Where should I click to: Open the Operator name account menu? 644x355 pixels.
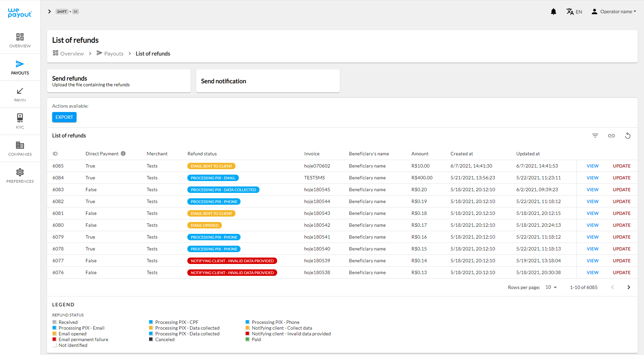(614, 12)
